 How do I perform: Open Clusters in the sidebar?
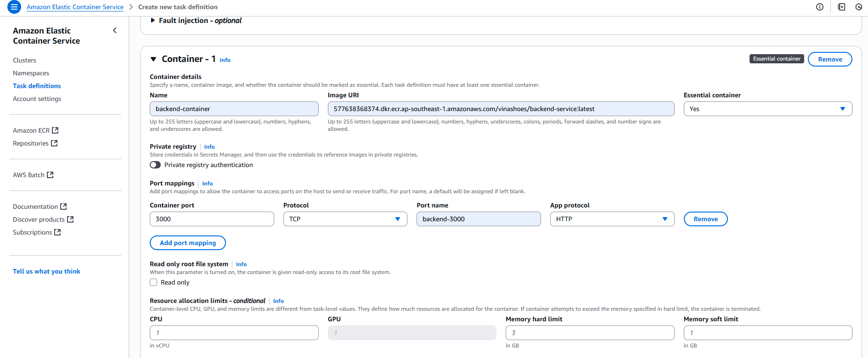tap(24, 60)
